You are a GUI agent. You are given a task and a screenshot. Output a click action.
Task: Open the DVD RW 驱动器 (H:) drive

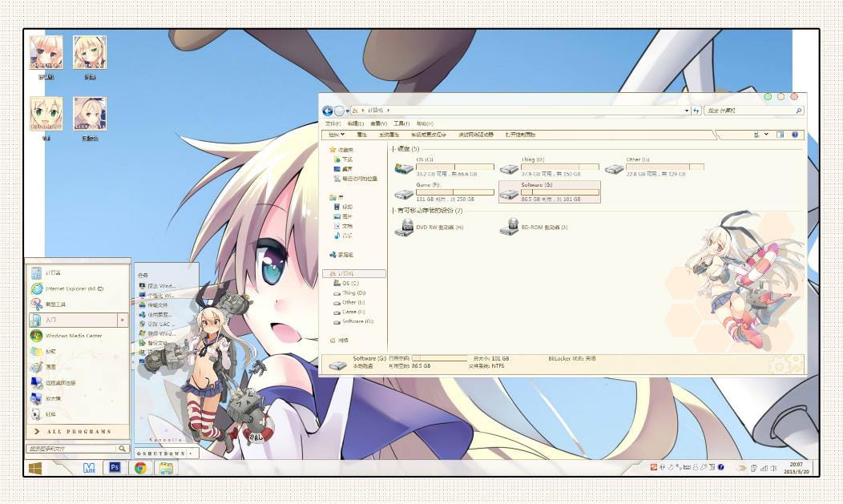406,228
